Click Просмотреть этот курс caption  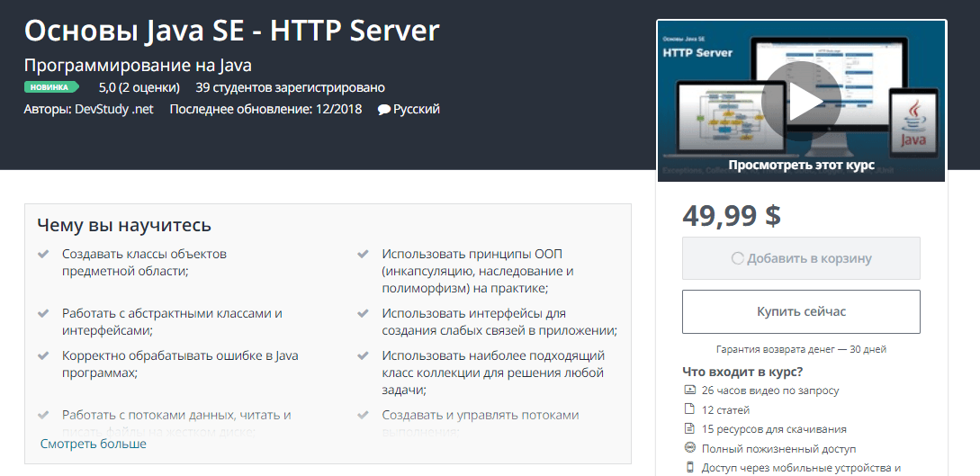pos(801,166)
